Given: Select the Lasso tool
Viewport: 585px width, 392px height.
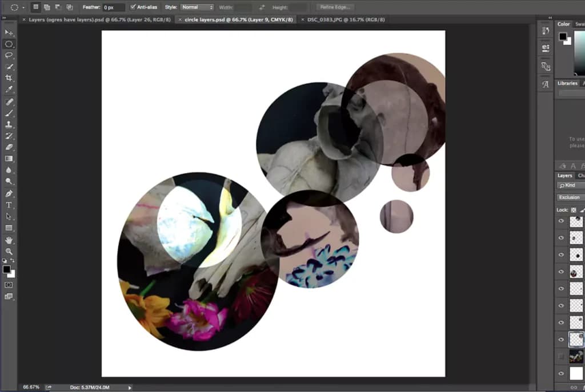Looking at the screenshot, I should tap(9, 55).
